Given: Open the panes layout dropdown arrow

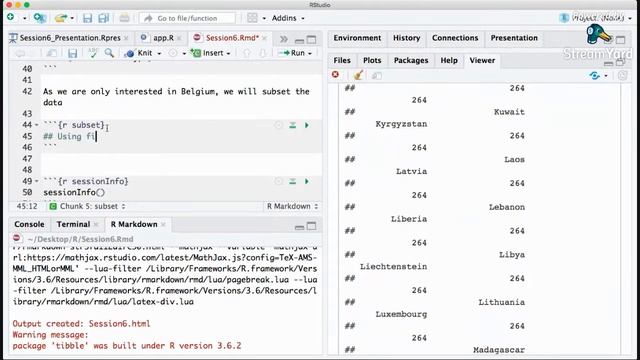Looking at the screenshot, I should [264, 18].
